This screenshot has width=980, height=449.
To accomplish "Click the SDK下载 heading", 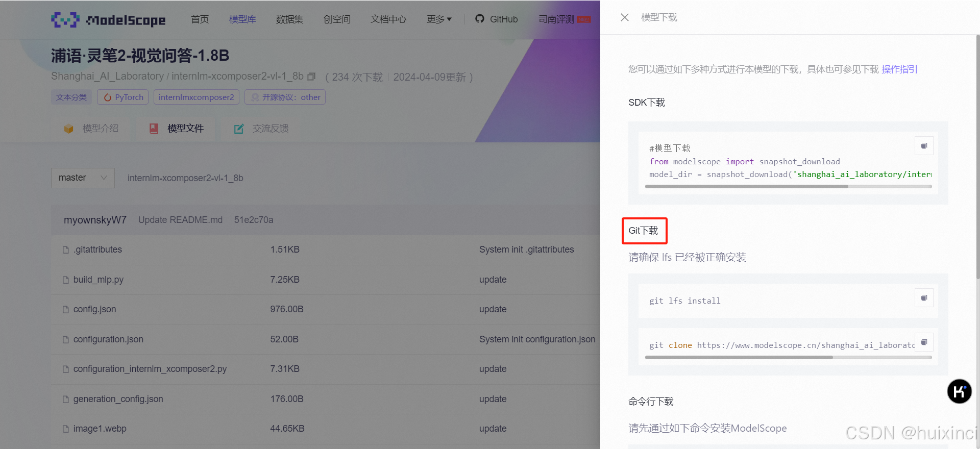I will pos(647,103).
